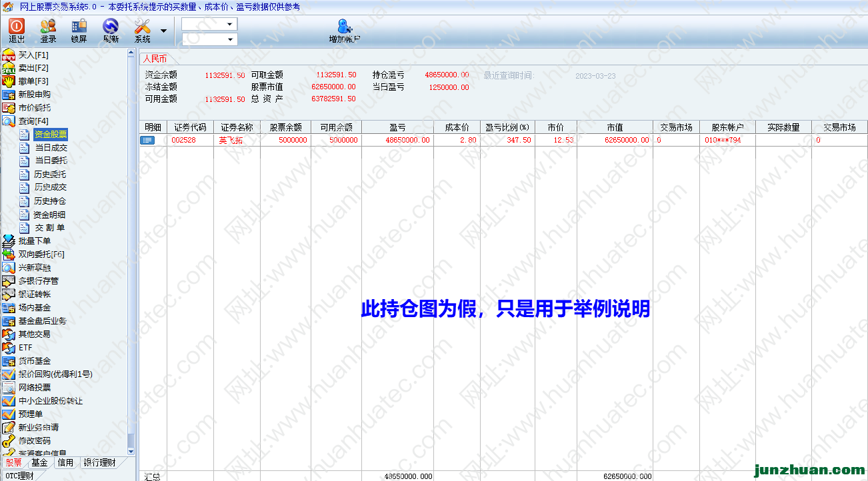The image size is (868, 481).
Task: Select the 人民币 currency tab
Action: pos(155,59)
